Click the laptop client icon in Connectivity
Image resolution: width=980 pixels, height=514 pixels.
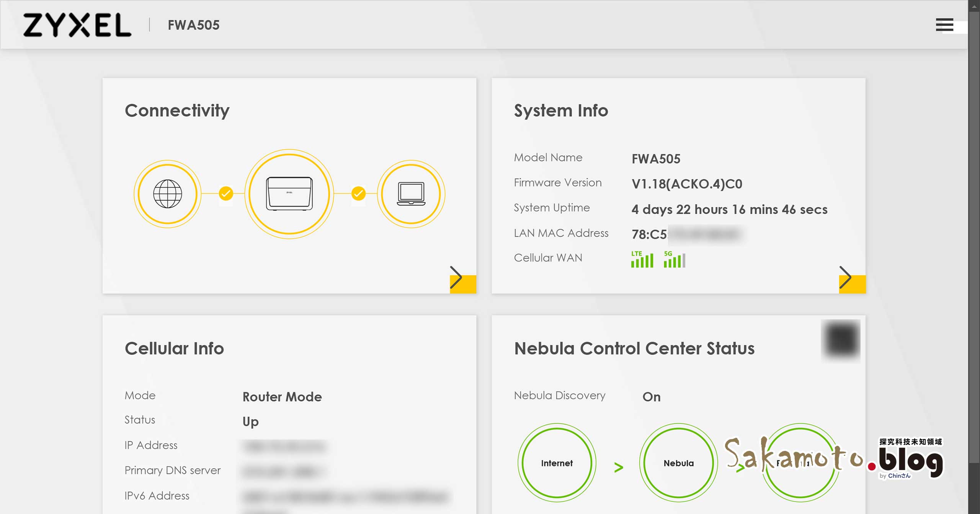click(411, 194)
